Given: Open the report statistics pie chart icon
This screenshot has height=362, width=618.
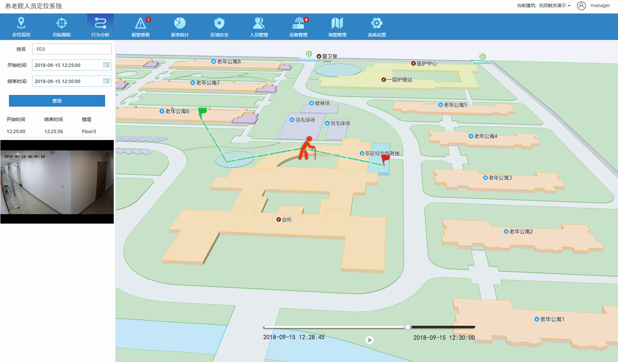Looking at the screenshot, I should [x=180, y=27].
